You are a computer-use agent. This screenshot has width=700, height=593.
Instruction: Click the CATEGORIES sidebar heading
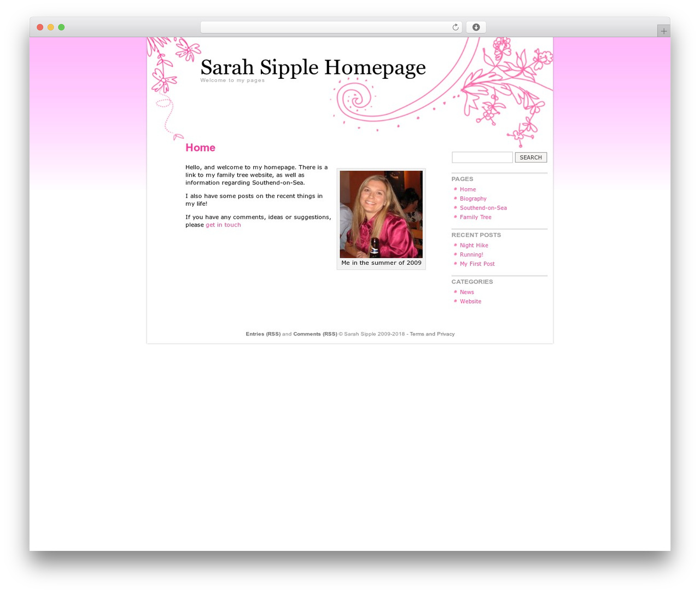click(472, 282)
